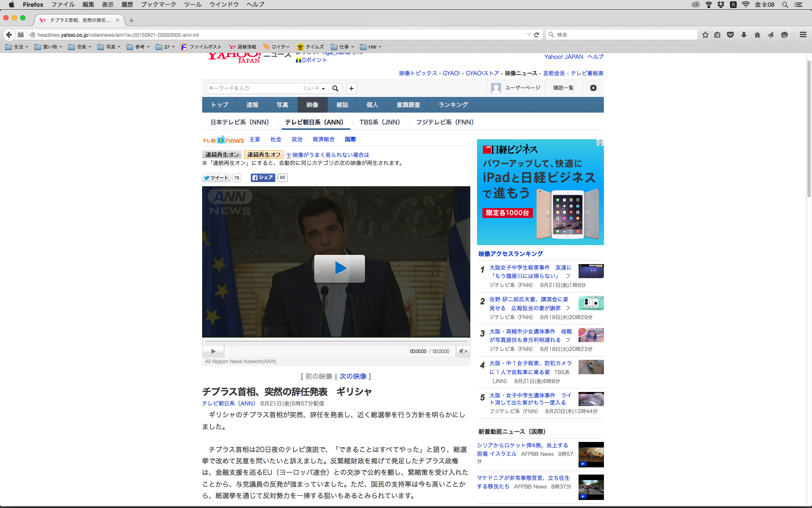Expand the ニュース search category dropdown
Screen dimensions: 812x508
(314, 88)
